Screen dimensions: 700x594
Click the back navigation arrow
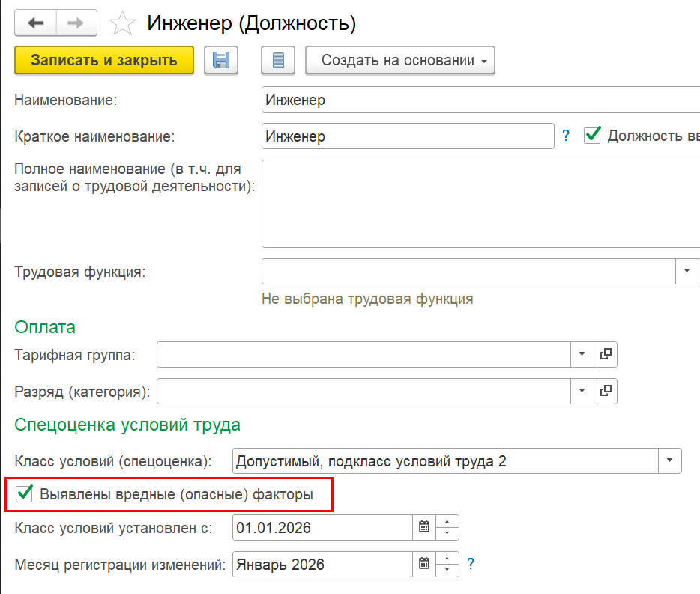point(35,23)
